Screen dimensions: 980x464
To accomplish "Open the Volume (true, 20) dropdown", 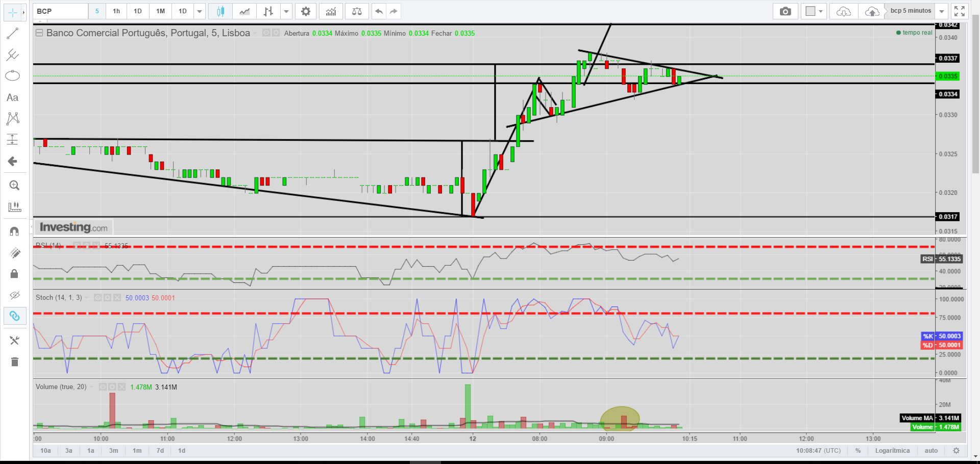I will point(92,387).
